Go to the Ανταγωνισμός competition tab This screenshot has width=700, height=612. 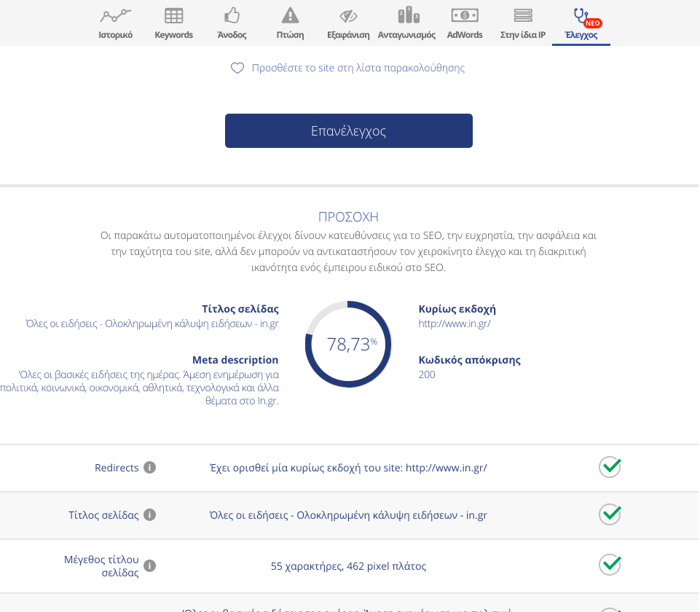point(406,23)
